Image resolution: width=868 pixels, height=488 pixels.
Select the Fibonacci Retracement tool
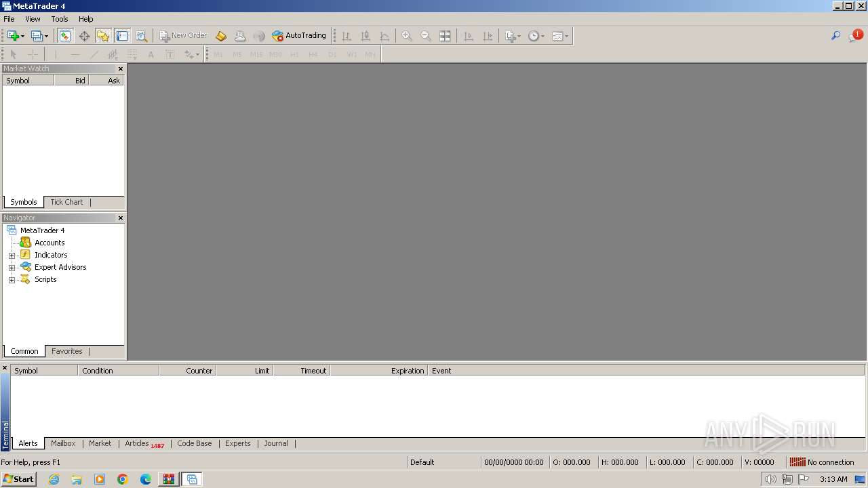[x=132, y=54]
